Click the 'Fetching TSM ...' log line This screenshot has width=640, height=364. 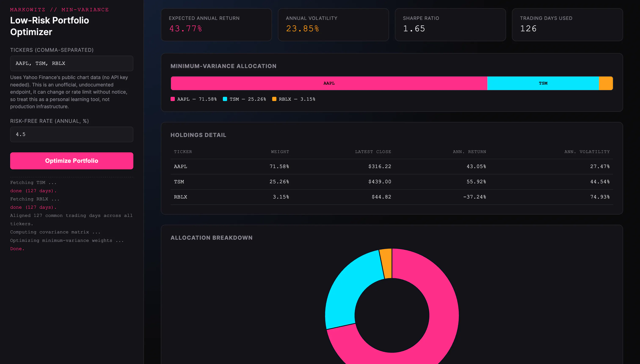point(33,183)
